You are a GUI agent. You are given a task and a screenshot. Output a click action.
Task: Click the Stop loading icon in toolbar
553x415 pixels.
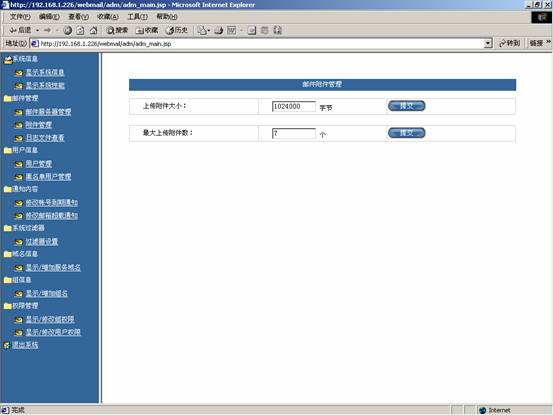tap(67, 31)
